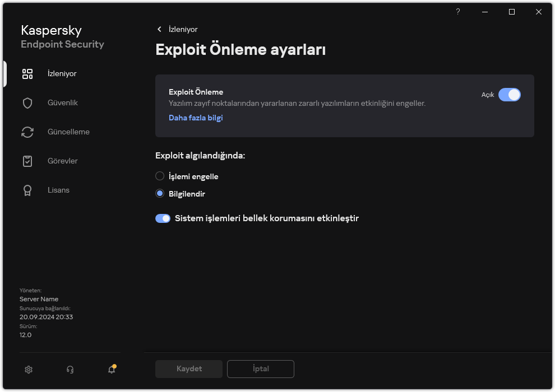Open the Daha fazla bilgi link
This screenshot has height=392, width=555.
(x=196, y=118)
